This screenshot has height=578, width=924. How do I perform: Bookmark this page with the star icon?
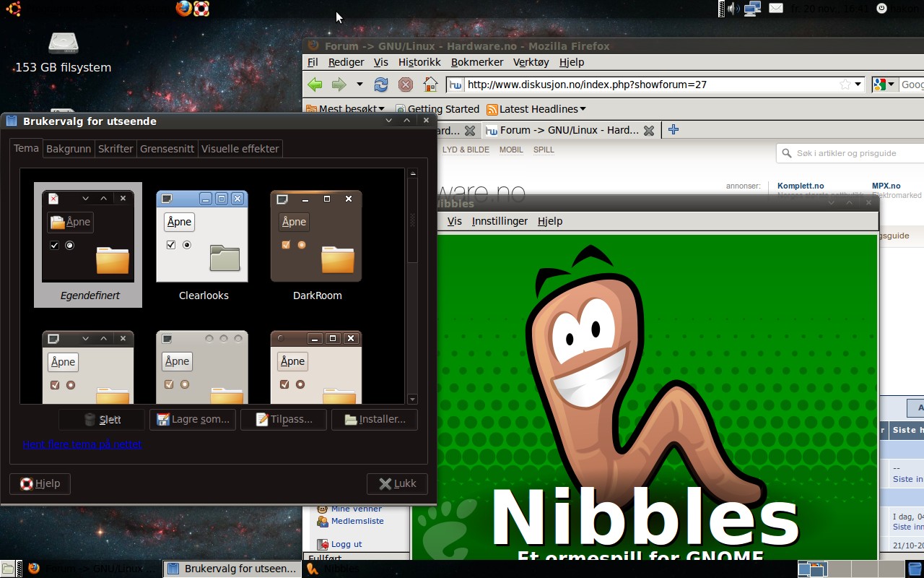[x=845, y=85]
